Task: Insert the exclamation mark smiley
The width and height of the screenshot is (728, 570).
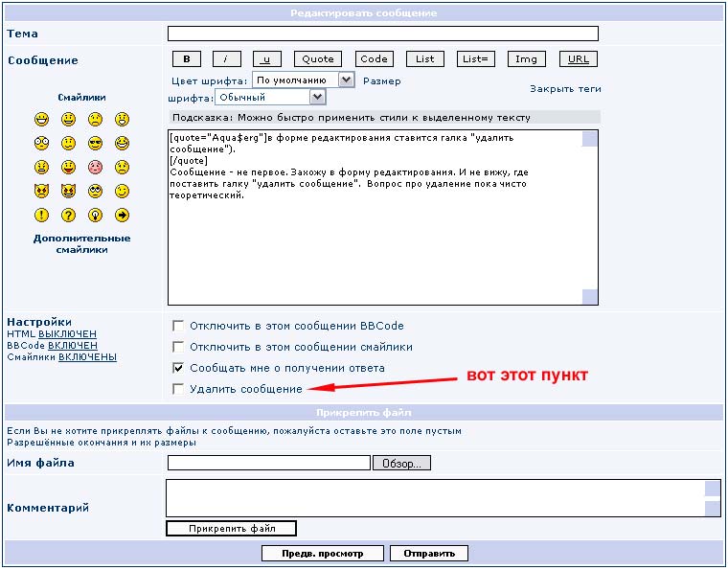Action: tap(42, 215)
